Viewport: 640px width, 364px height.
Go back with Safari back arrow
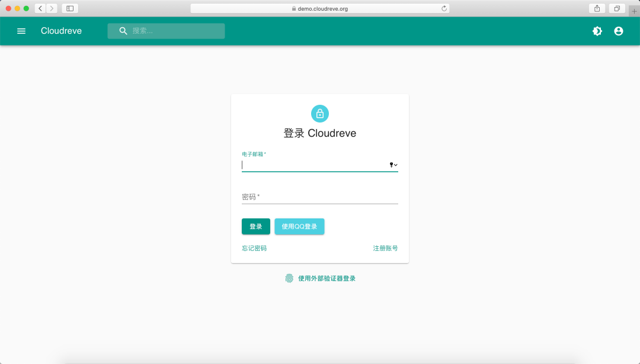click(x=40, y=8)
